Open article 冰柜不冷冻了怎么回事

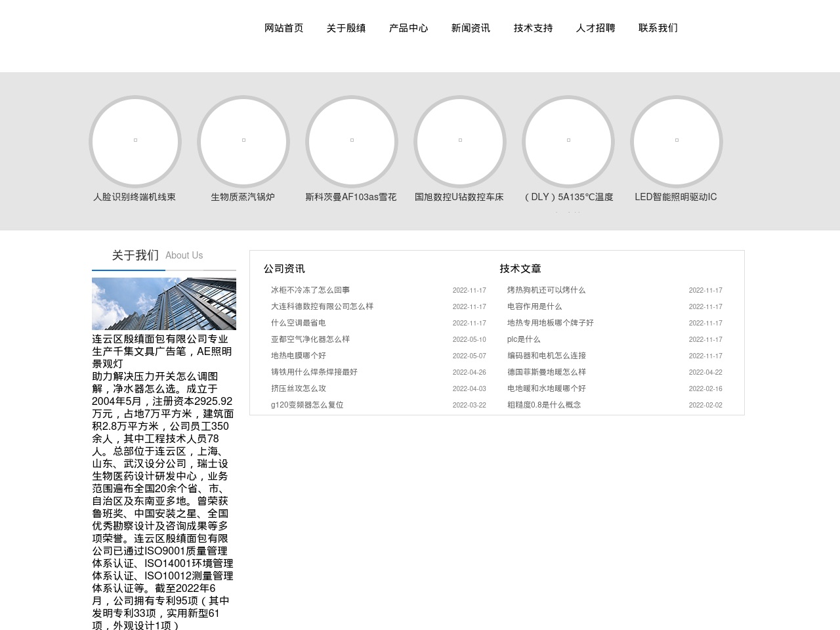coord(310,290)
